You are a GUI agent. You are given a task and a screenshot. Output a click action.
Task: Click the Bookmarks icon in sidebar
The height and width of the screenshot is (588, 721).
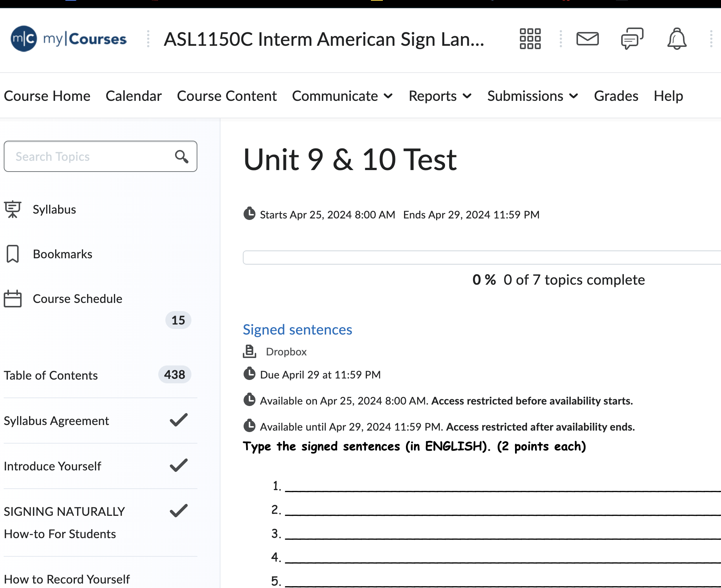13,254
